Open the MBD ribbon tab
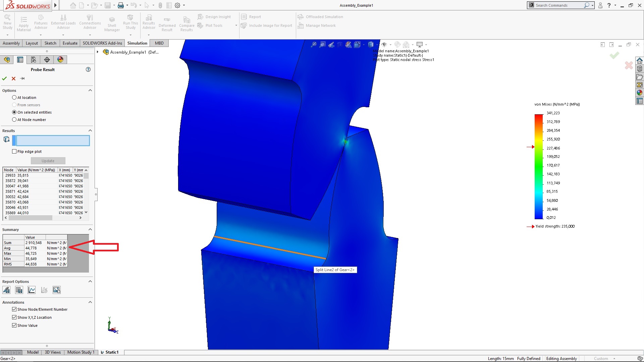The width and height of the screenshot is (644, 362). coord(159,43)
